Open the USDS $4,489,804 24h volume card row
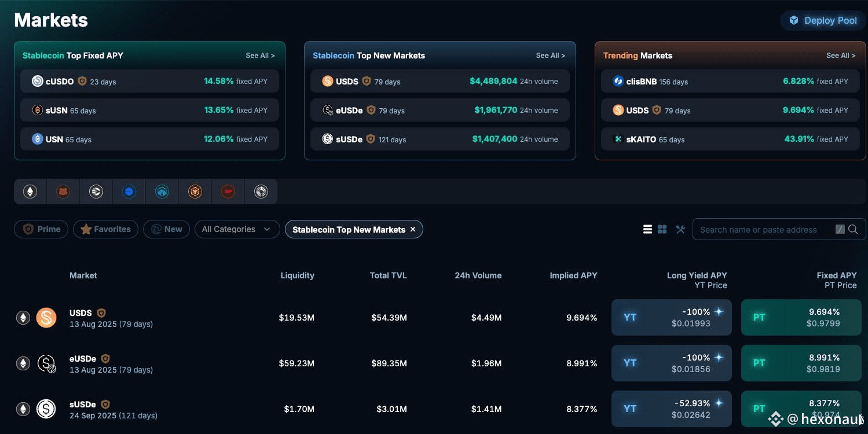This screenshot has width=868, height=434. tap(440, 81)
